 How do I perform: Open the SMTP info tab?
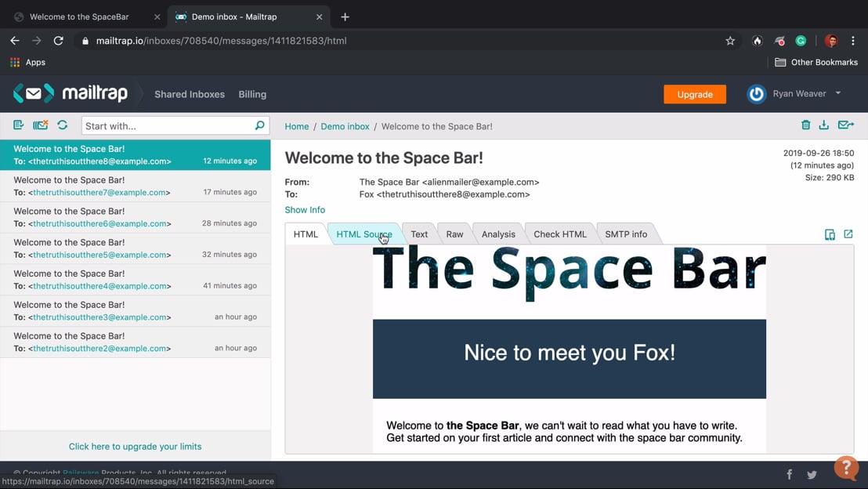(x=626, y=234)
